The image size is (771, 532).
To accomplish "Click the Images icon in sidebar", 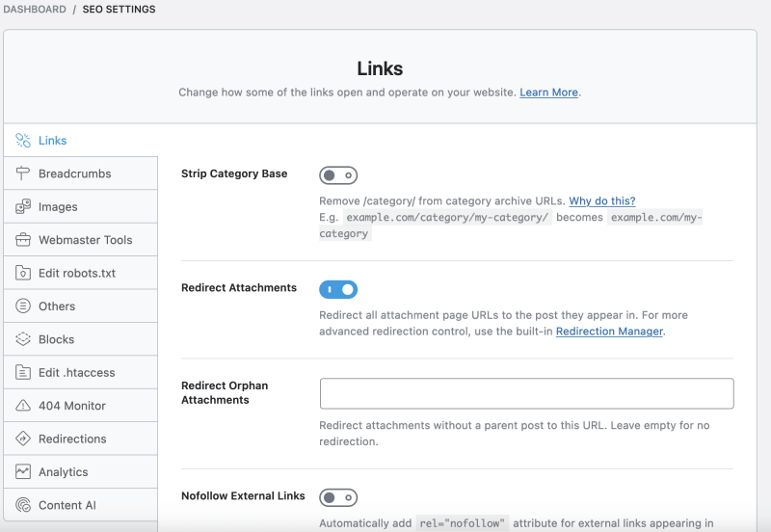I will coord(22,206).
